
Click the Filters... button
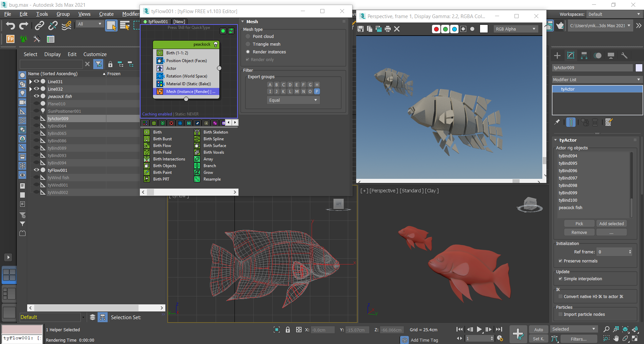(579, 339)
